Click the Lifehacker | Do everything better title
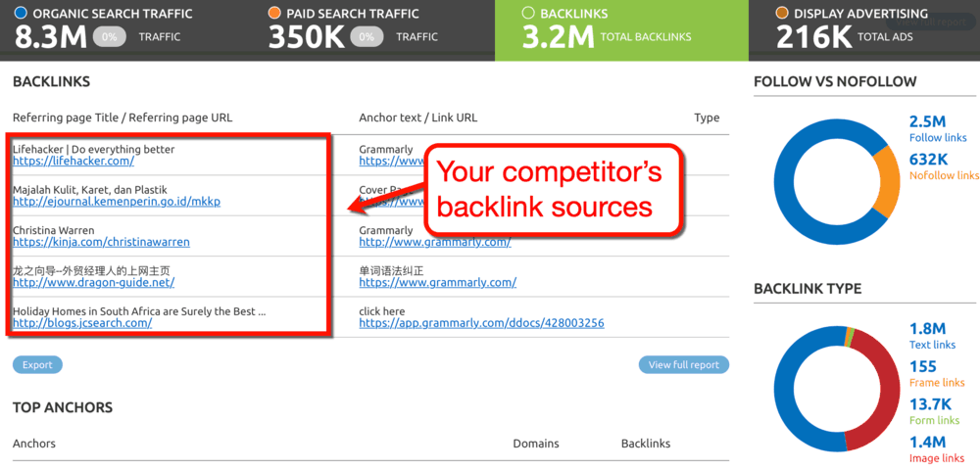 coord(94,149)
